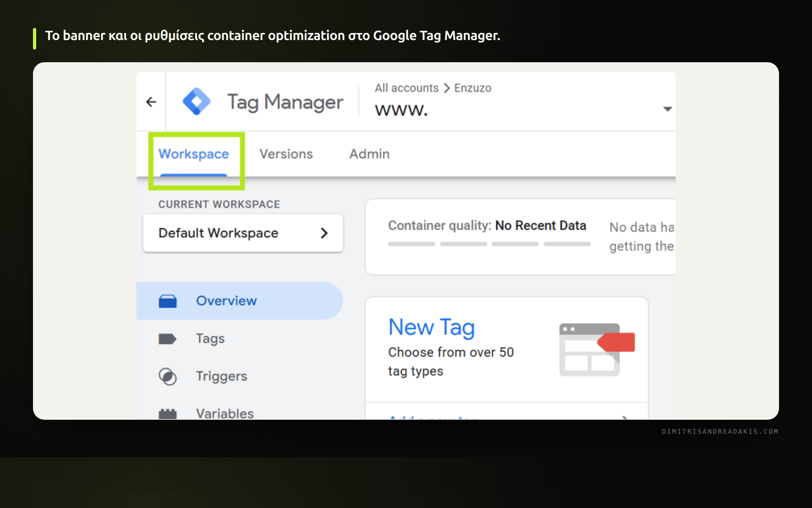Click the Tags label icon
The height and width of the screenshot is (508, 812).
[x=167, y=339]
